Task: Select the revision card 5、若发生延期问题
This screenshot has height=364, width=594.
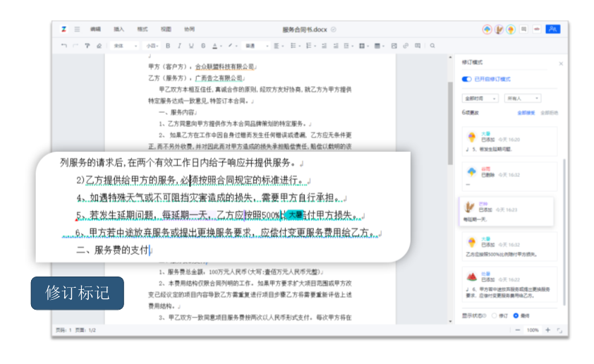Action: coord(509,141)
